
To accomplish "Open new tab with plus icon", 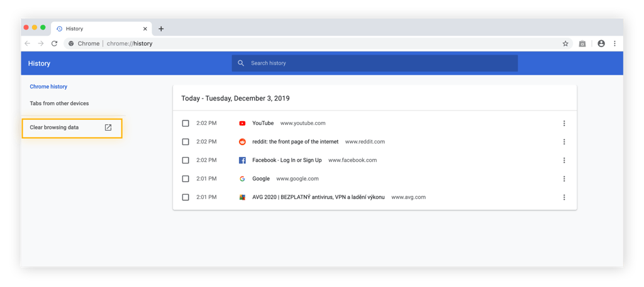I will (161, 29).
